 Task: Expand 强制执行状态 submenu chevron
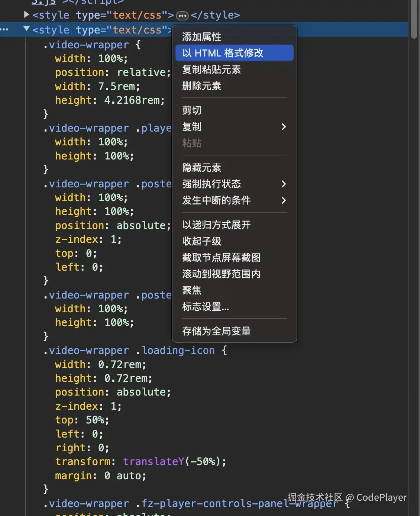click(x=284, y=184)
